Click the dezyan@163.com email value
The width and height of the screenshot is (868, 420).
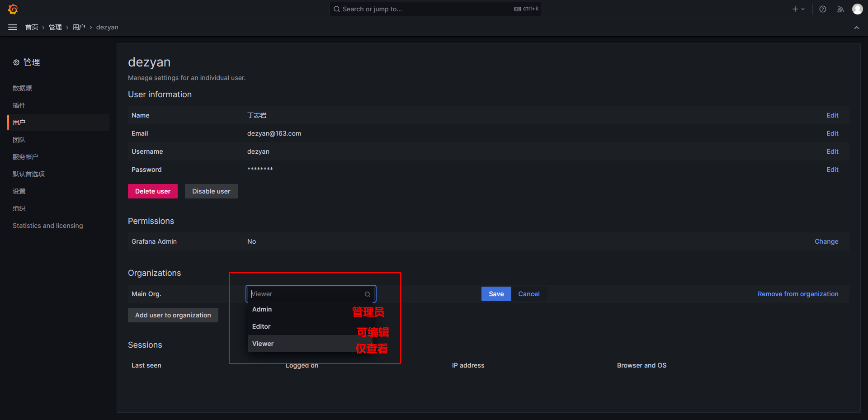pos(274,133)
